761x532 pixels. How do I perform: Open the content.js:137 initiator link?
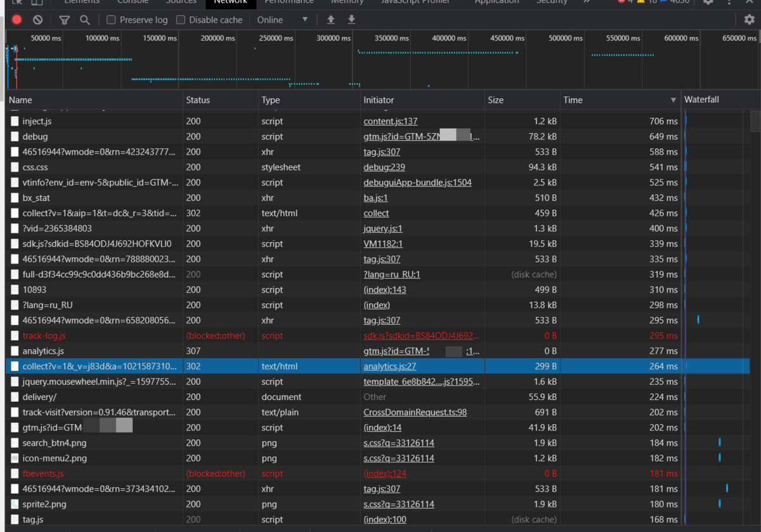(x=390, y=121)
